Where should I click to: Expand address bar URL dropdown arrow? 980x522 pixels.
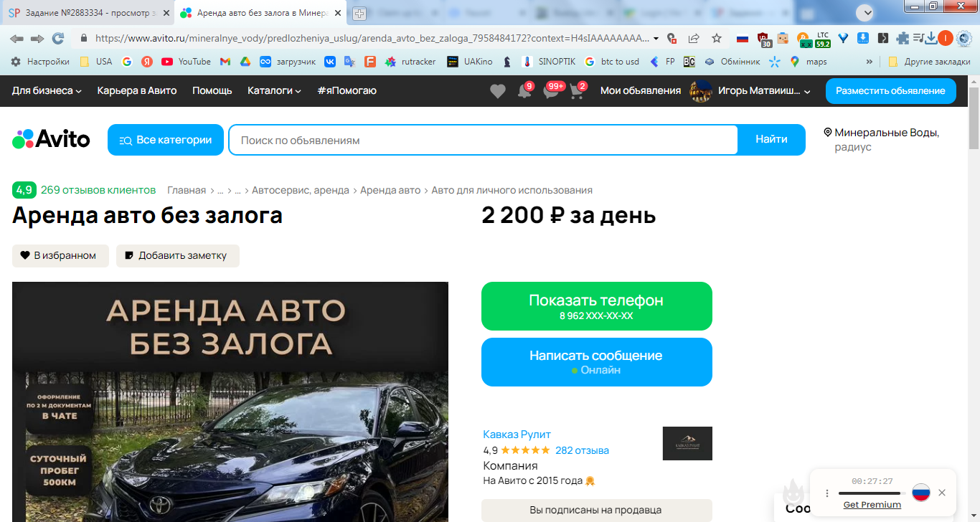tap(656, 38)
